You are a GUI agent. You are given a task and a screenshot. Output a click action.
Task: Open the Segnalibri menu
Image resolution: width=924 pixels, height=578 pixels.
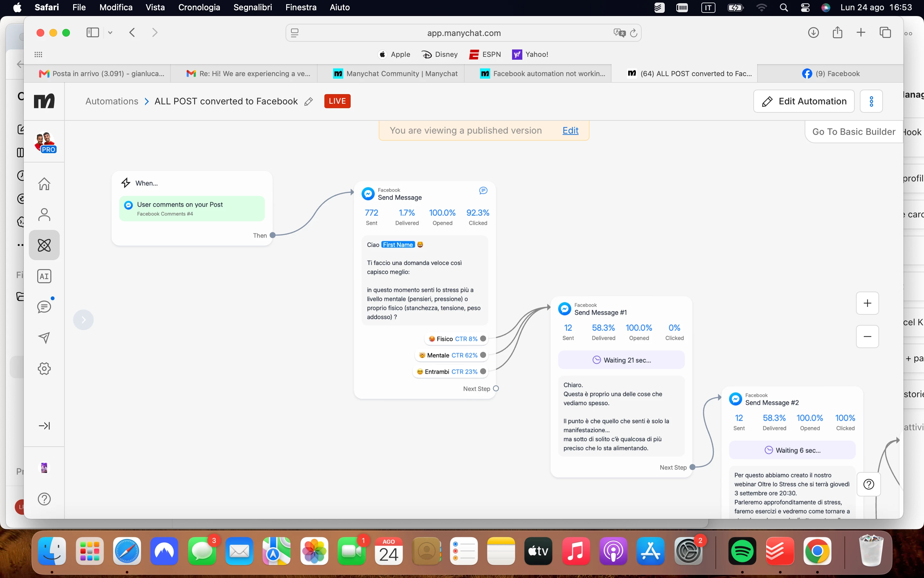click(253, 7)
